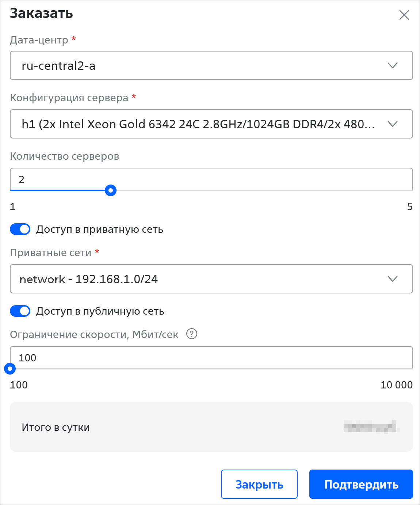Focus the server count input field
420x505 pixels.
(x=211, y=179)
